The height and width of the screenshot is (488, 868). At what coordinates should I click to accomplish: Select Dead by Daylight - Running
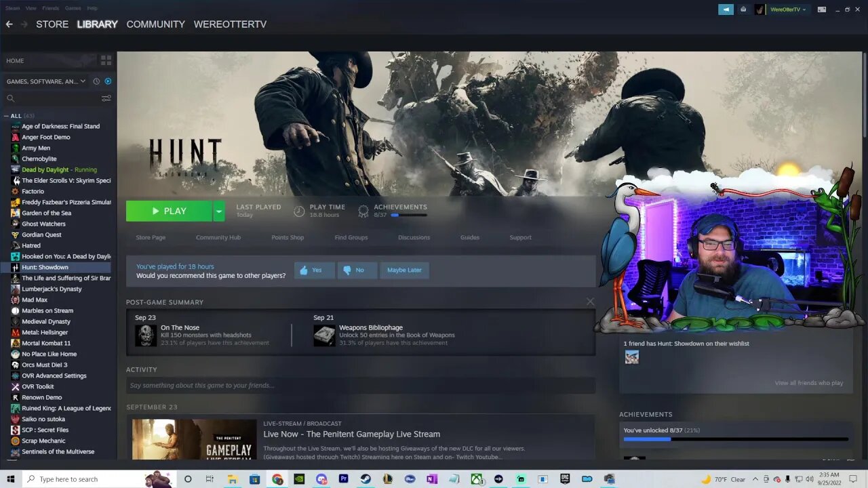click(x=59, y=169)
